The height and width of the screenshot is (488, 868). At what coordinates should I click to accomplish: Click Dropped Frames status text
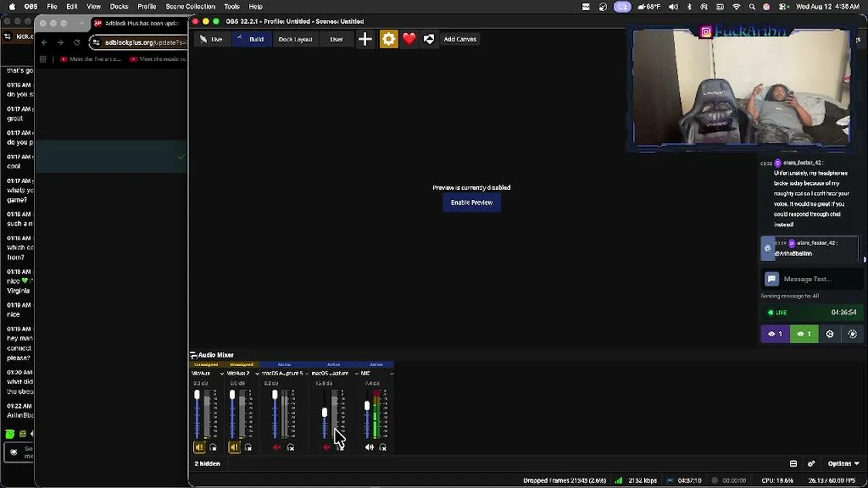pyautogui.click(x=564, y=481)
